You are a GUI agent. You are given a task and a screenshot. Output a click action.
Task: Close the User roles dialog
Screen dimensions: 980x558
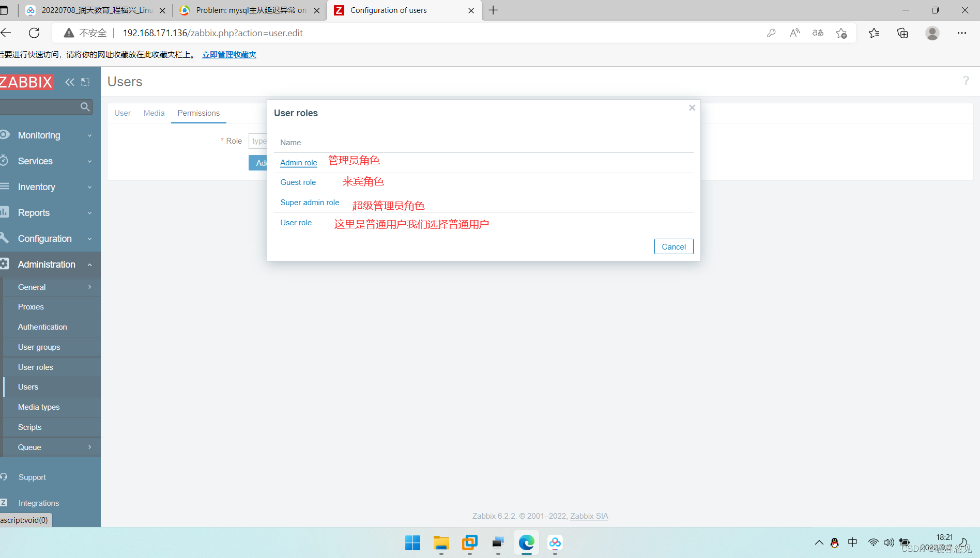[x=692, y=108]
